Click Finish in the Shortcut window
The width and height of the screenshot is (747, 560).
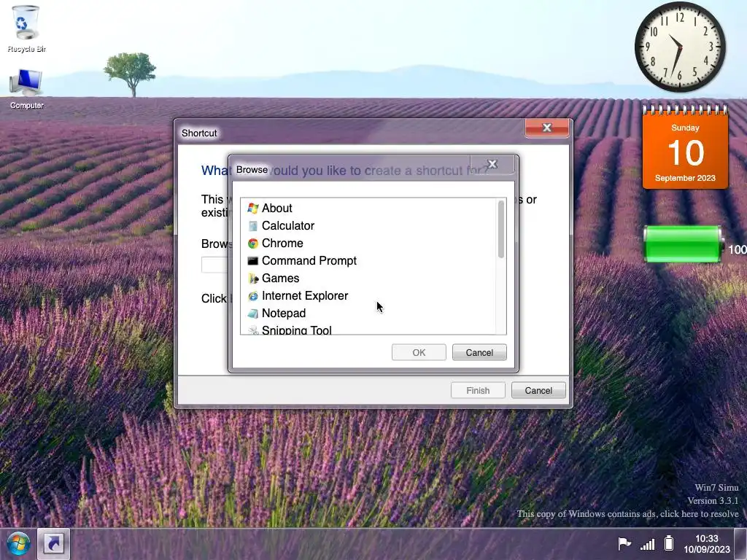coord(478,391)
